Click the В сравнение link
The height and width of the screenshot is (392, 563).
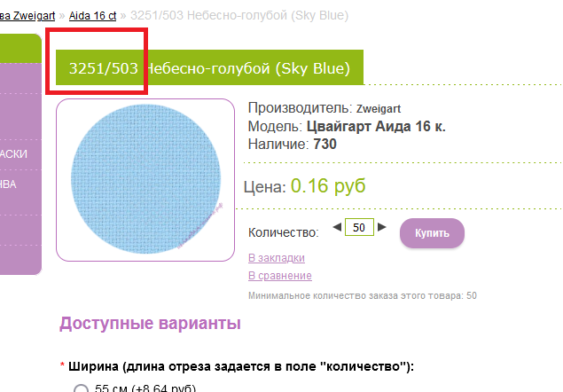pyautogui.click(x=279, y=276)
